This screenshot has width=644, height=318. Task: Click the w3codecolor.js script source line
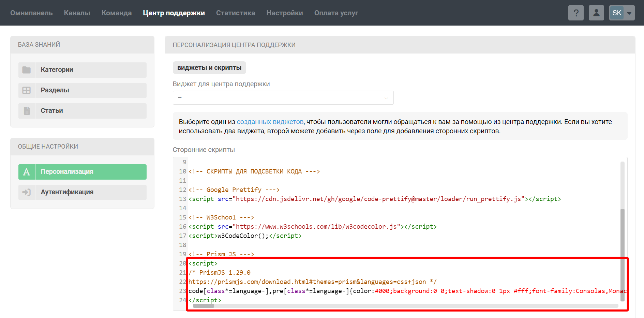(313, 227)
